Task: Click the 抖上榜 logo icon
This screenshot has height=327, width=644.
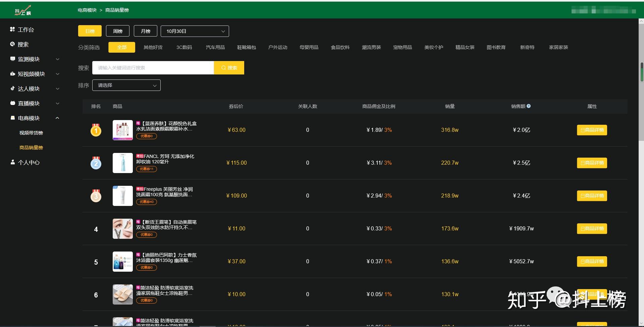Action: point(23,10)
